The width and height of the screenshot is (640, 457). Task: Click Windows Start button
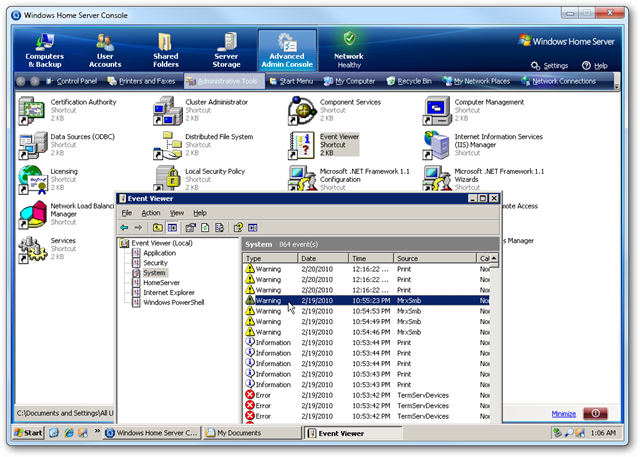[x=28, y=433]
